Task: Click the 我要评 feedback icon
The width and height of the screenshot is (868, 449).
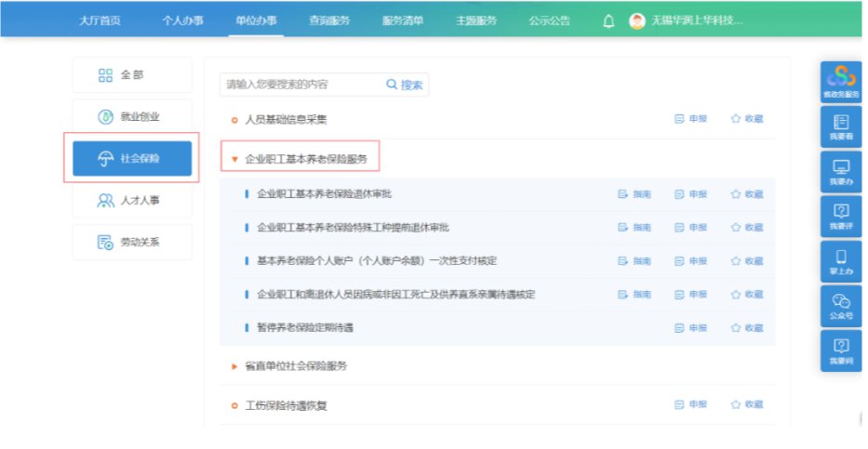Action: (841, 217)
